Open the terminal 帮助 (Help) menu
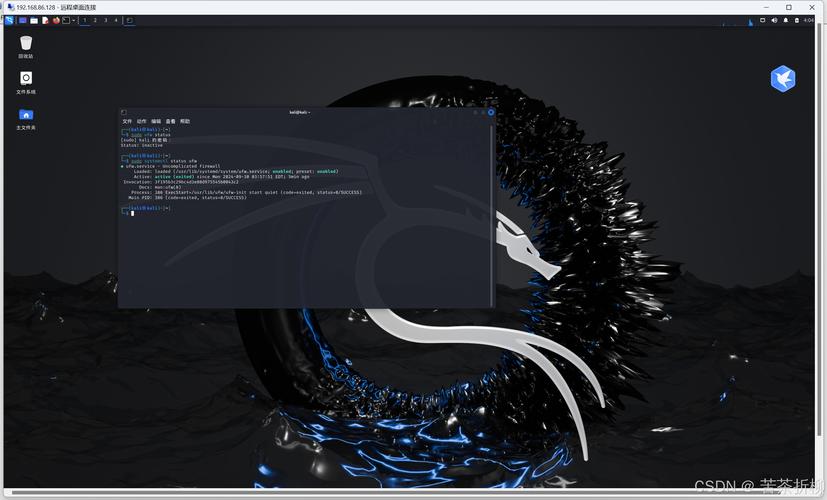The height and width of the screenshot is (500, 827). pos(185,121)
